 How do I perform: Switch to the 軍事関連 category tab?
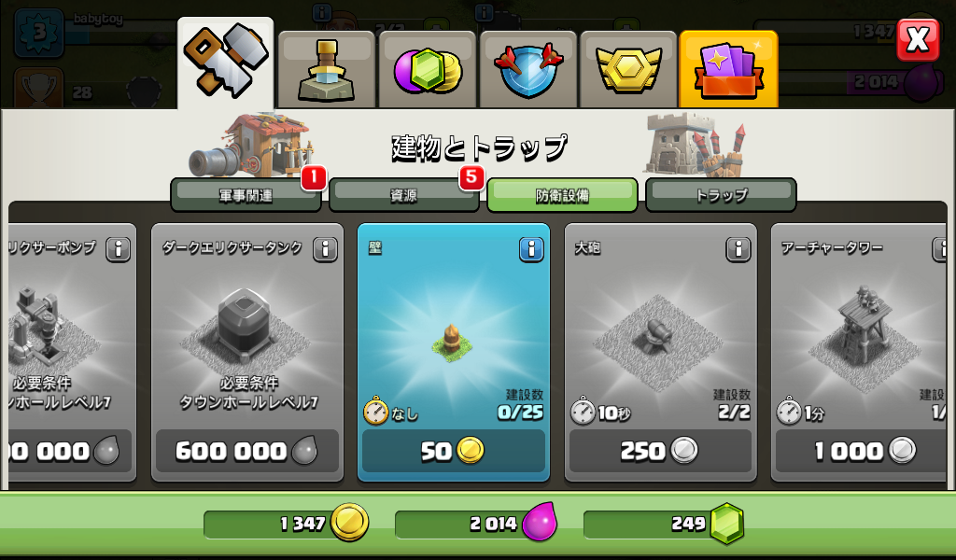tap(246, 195)
